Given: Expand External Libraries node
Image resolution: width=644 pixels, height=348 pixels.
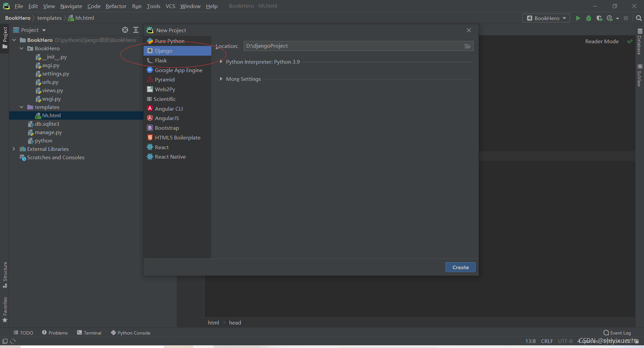Looking at the screenshot, I should pos(14,149).
